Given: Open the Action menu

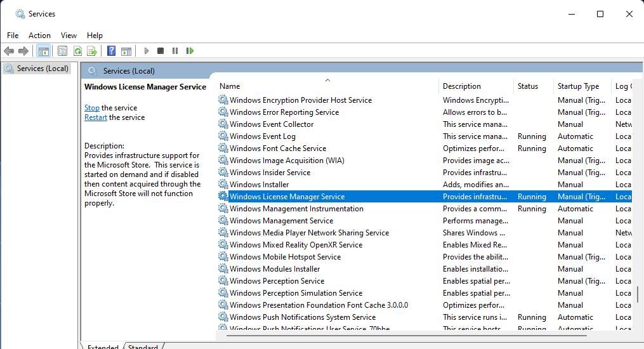Looking at the screenshot, I should click(39, 36).
